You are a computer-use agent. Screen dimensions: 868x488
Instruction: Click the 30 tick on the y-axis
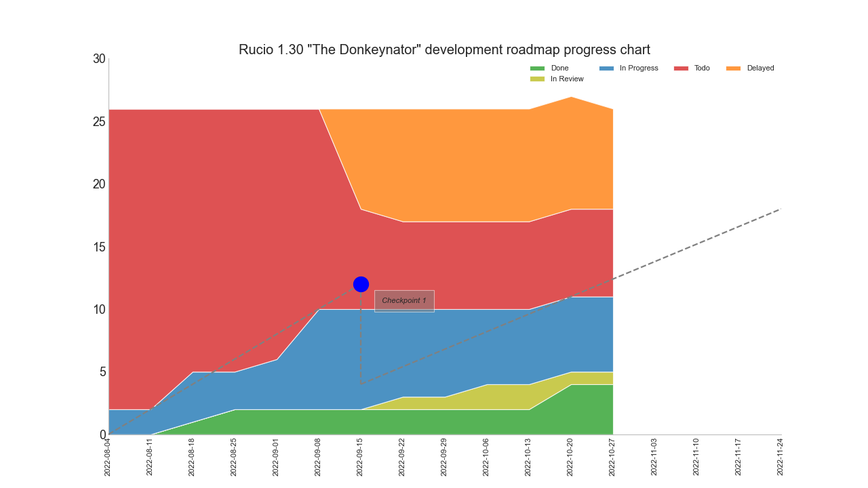[99, 59]
